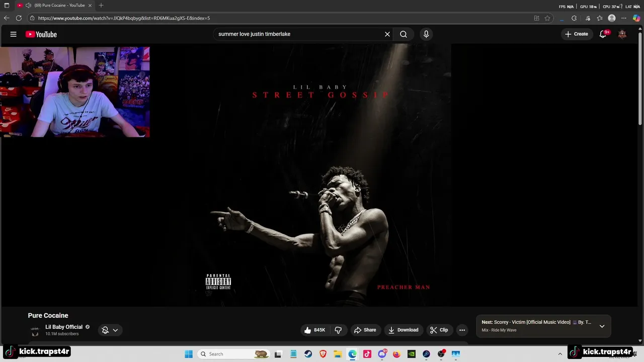
Task: View site information lock icon
Action: 32,18
